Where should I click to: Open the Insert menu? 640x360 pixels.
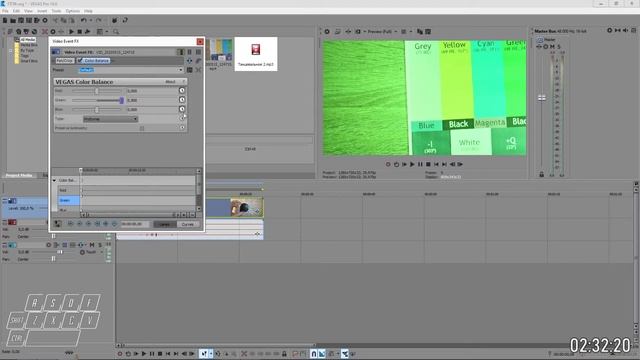[x=42, y=11]
